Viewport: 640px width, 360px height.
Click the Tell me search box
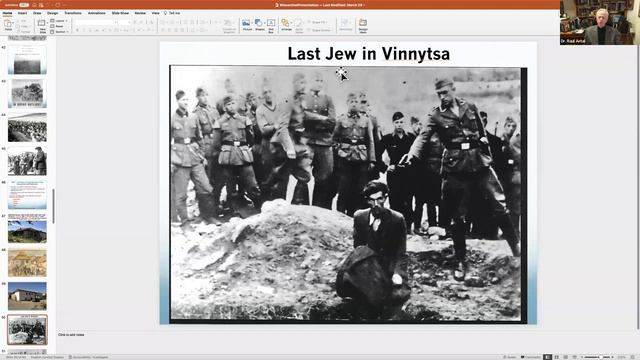pyautogui.click(x=172, y=13)
